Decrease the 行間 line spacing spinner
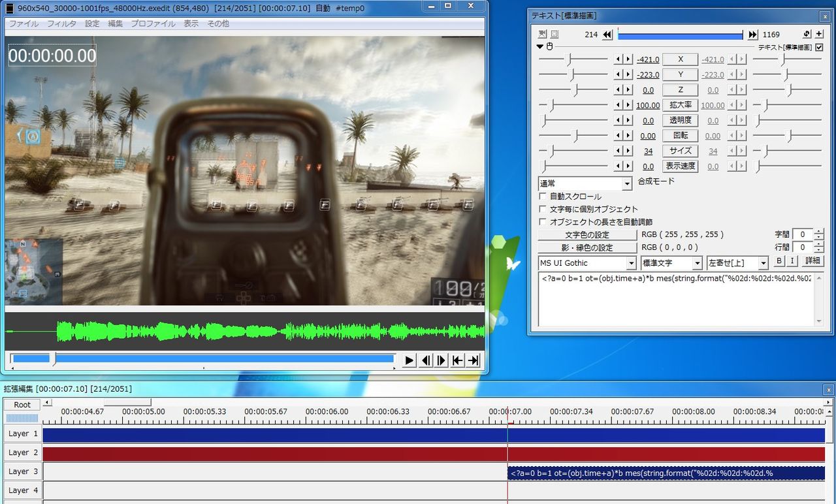Image resolution: width=836 pixels, height=504 pixels. coord(819,250)
